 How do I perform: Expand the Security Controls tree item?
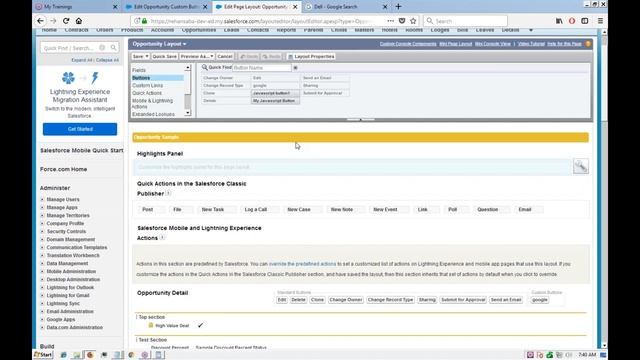click(42, 231)
